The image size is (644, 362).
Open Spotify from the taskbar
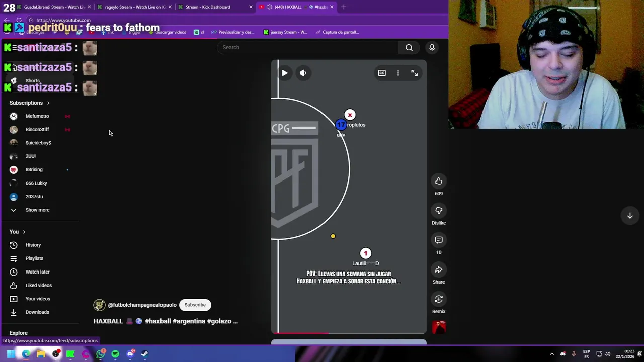click(115, 354)
